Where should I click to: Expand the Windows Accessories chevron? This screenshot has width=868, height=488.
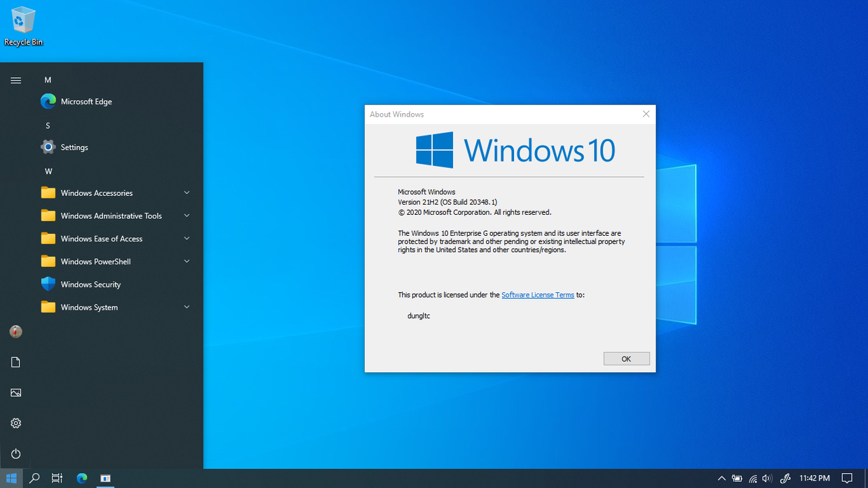click(186, 193)
